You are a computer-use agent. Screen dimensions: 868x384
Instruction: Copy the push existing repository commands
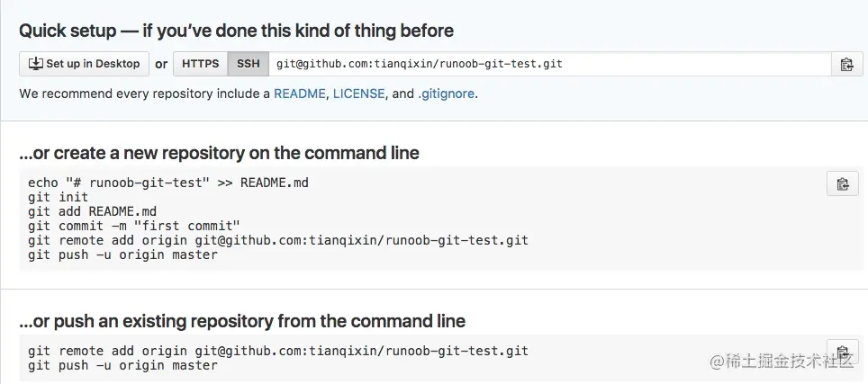[x=843, y=351]
